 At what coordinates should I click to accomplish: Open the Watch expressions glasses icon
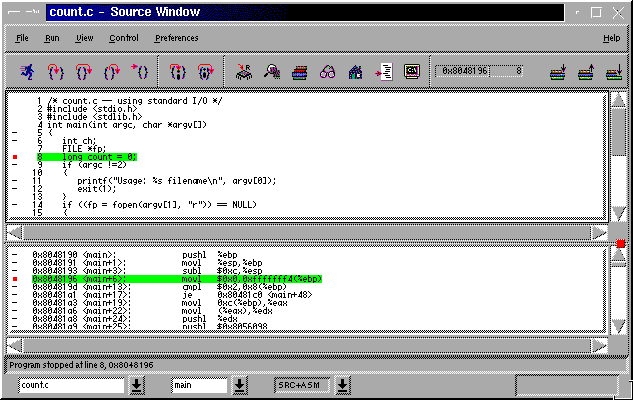pos(327,71)
